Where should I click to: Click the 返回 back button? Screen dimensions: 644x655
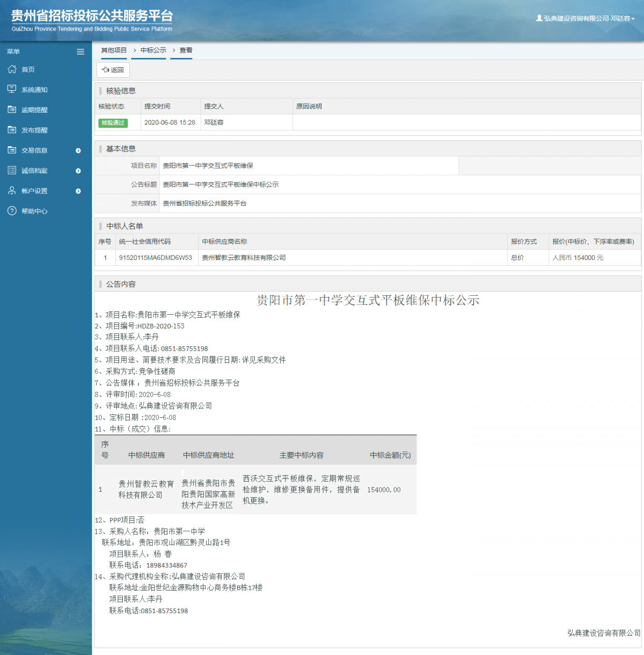click(x=113, y=70)
